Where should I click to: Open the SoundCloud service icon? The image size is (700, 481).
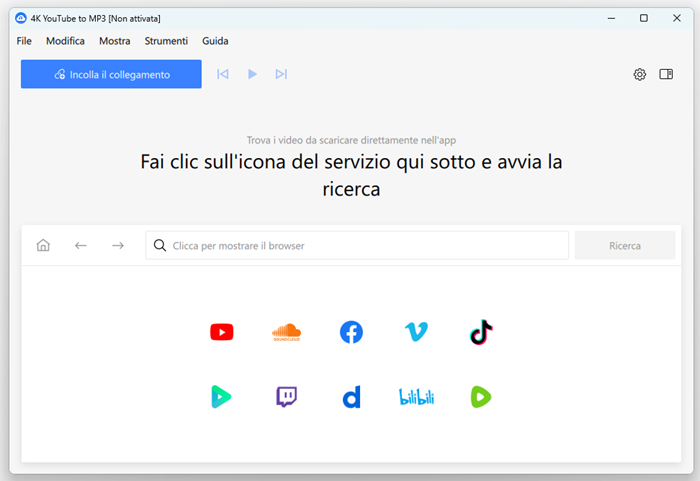point(286,332)
